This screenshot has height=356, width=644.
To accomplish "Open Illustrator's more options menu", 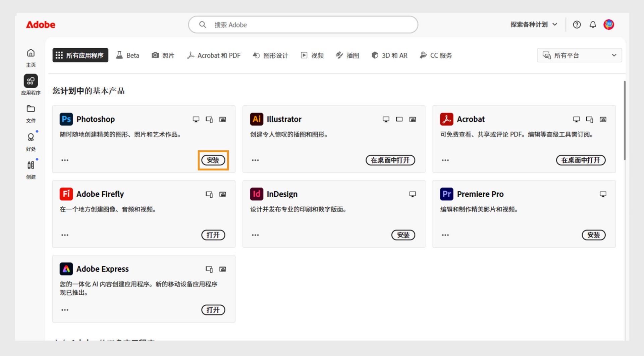I will pyautogui.click(x=255, y=160).
